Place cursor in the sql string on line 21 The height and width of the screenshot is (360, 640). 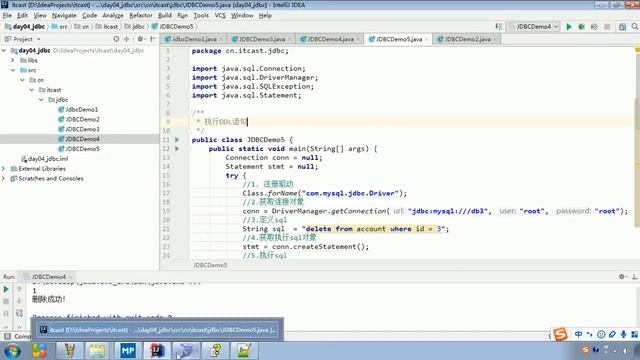tap(373, 229)
